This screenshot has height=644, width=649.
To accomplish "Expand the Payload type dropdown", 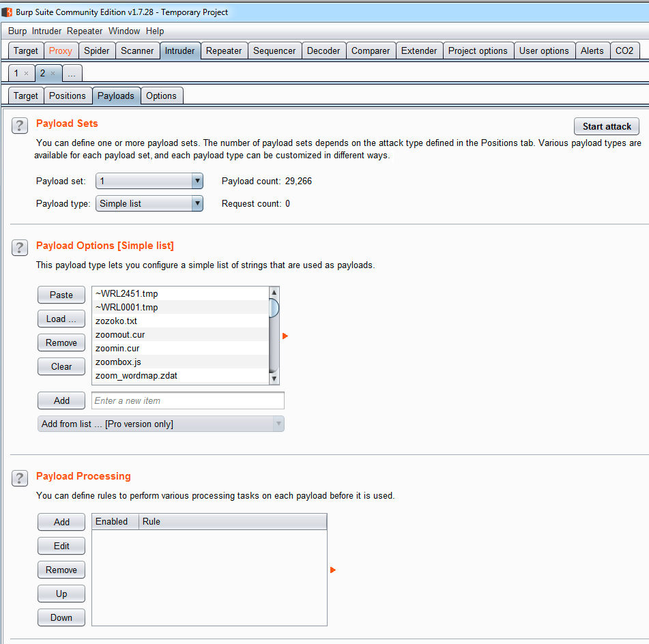I will click(x=197, y=203).
